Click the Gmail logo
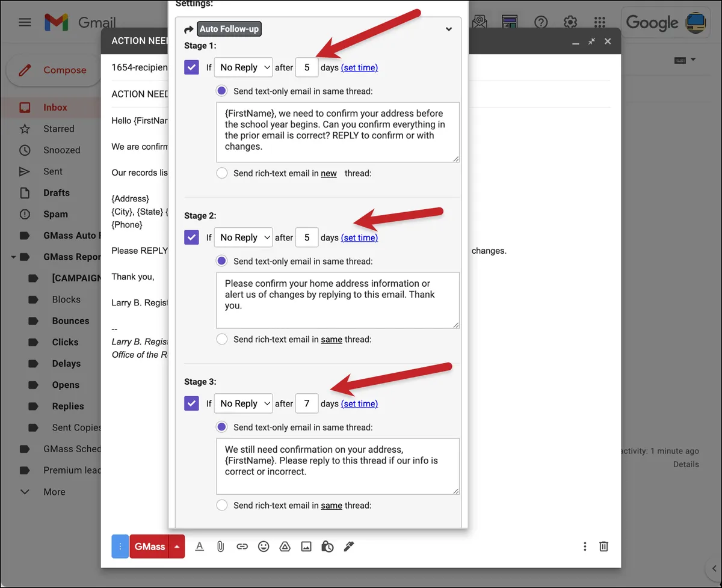The image size is (722, 588). click(x=80, y=23)
